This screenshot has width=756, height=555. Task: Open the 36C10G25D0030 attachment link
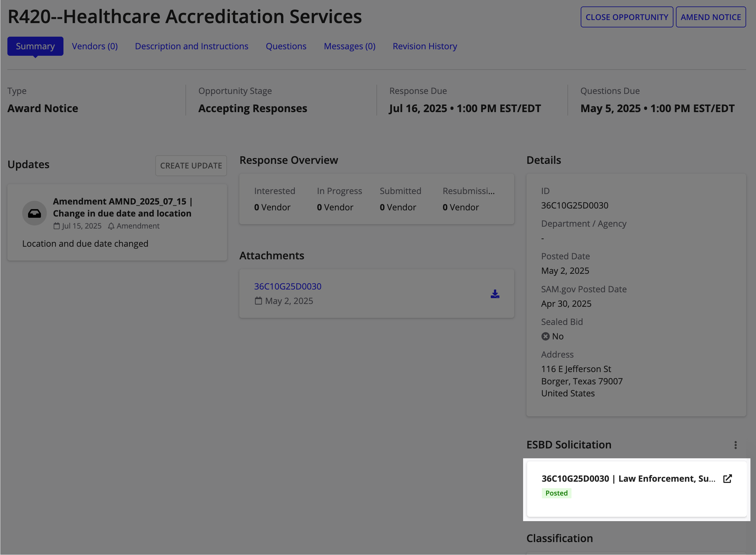tap(288, 286)
